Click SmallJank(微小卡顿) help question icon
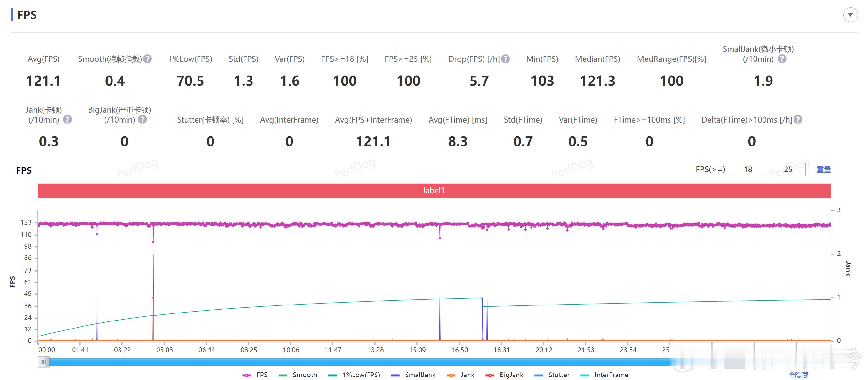Viewport: 868px width, 380px height. tap(782, 59)
